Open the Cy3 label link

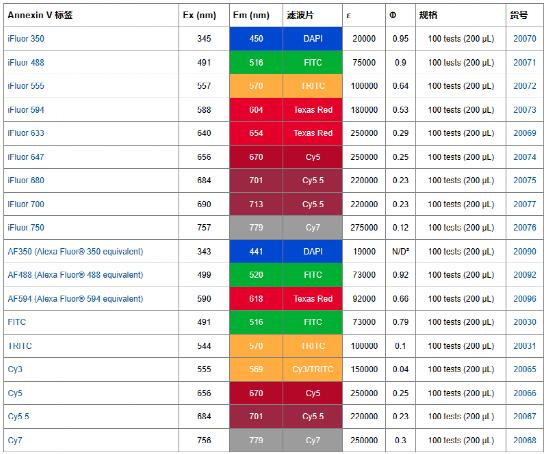(x=15, y=369)
